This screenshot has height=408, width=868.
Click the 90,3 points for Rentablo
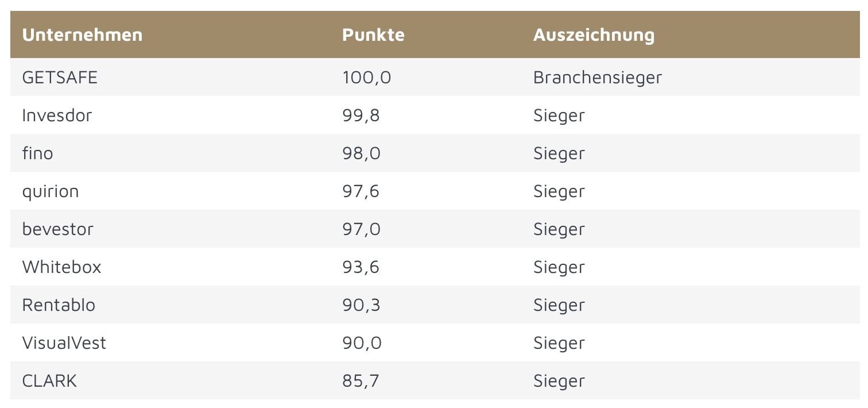tap(361, 305)
